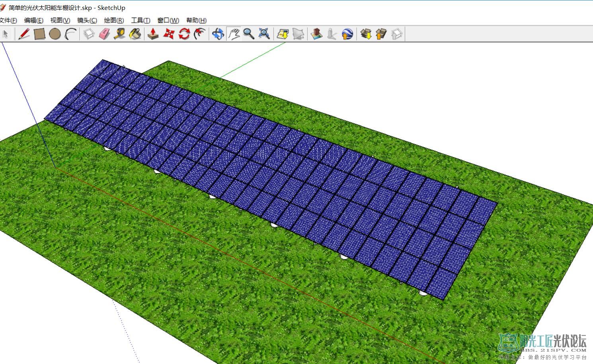
Task: Open the 帮助(H) menu
Action: (x=196, y=20)
